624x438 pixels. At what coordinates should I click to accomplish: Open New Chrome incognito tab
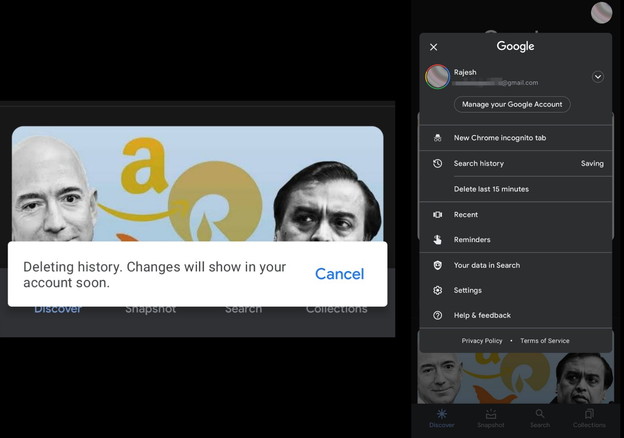pyautogui.click(x=500, y=138)
